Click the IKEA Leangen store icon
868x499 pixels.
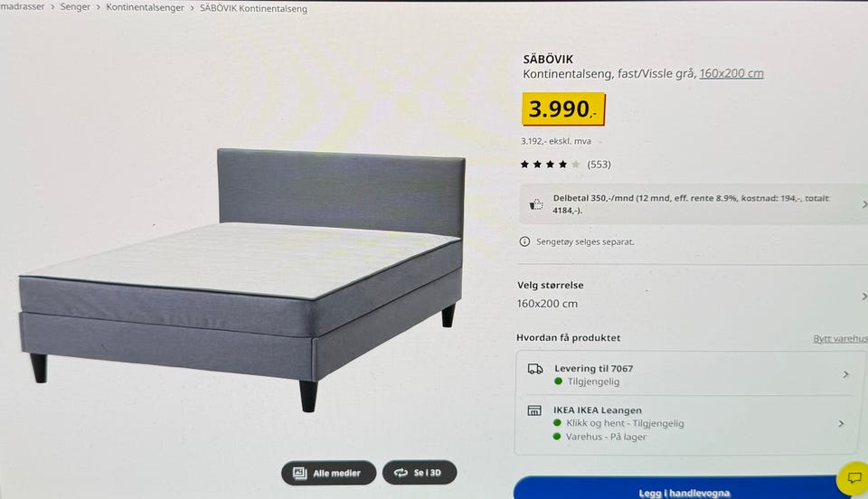(x=534, y=410)
